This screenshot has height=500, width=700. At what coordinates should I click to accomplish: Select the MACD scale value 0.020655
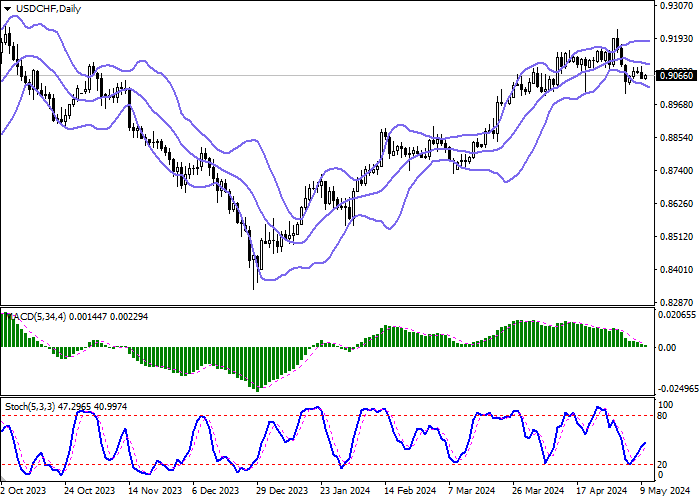(x=677, y=315)
